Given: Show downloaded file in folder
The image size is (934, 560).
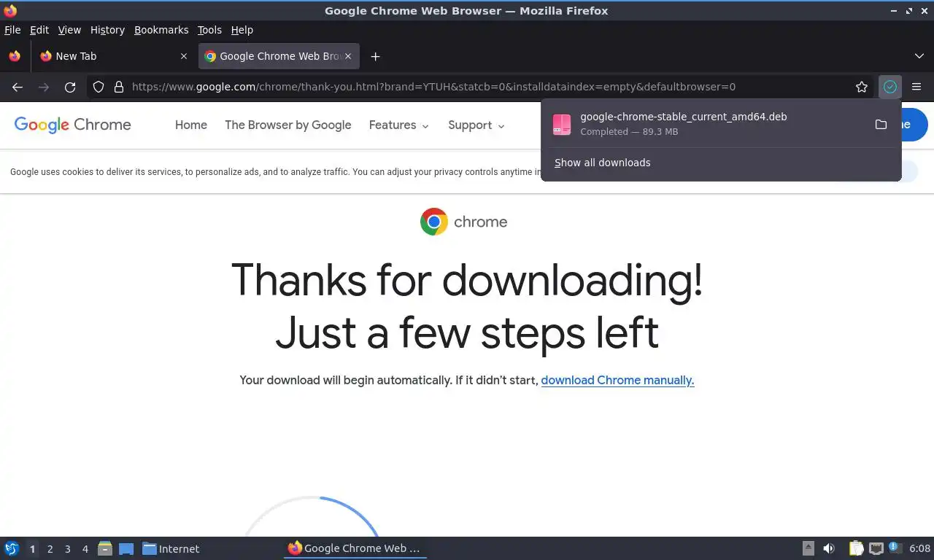Looking at the screenshot, I should click(x=881, y=124).
